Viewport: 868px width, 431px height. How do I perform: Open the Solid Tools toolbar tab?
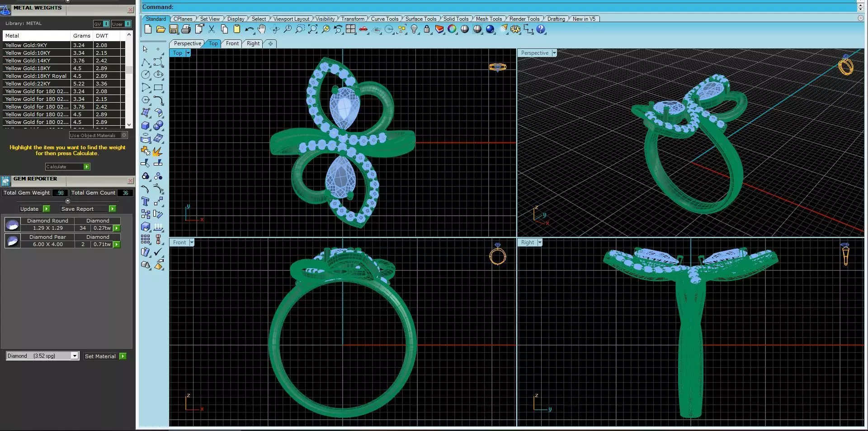pyautogui.click(x=456, y=19)
